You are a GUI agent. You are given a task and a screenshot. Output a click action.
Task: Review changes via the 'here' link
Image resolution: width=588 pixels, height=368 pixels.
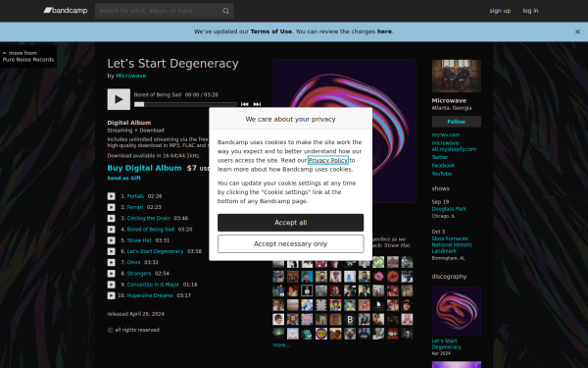pos(384,31)
